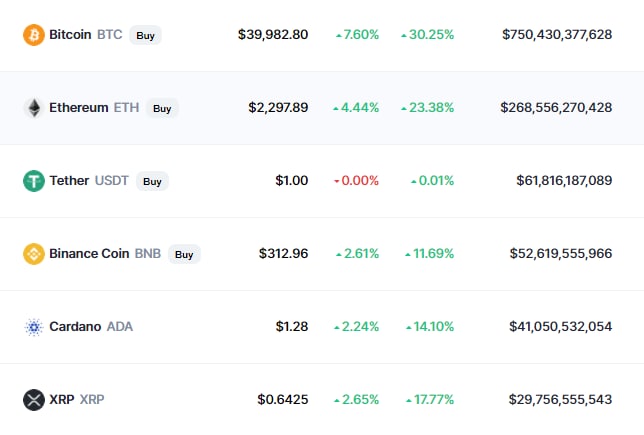Viewport: 644px width, 435px height.
Task: Click the Ethereum diamond logo icon
Action: [34, 108]
